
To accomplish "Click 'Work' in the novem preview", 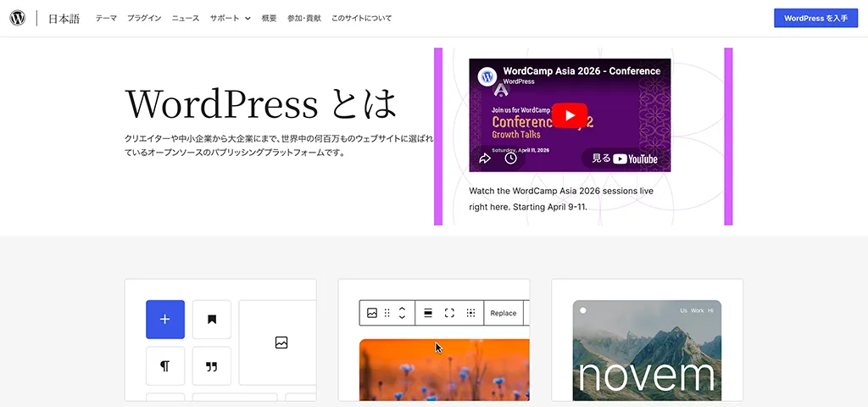I will click(698, 310).
